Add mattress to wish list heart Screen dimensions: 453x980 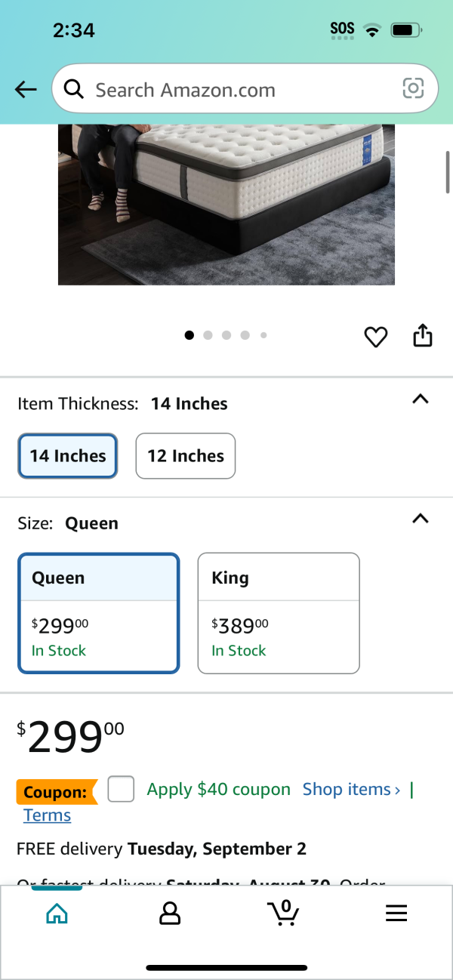tap(376, 337)
